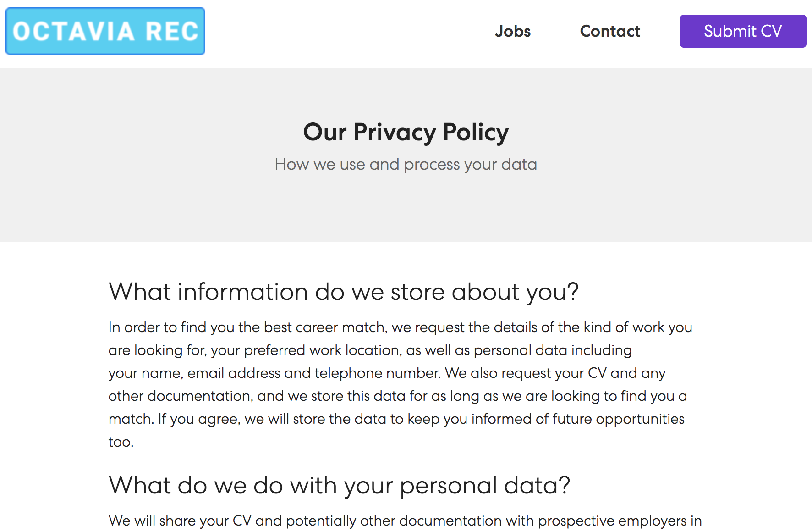Click the 'How we use and process your data' subtitle
812x532 pixels.
pos(406,164)
